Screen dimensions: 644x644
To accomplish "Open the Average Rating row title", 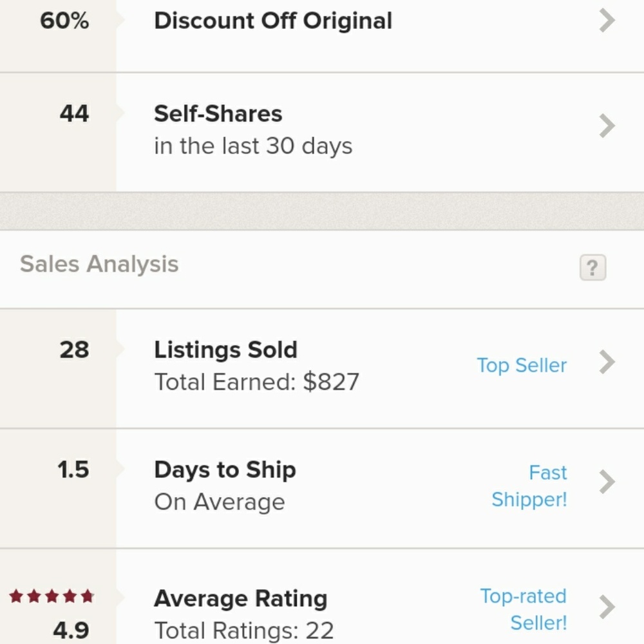I will pyautogui.click(x=241, y=599).
